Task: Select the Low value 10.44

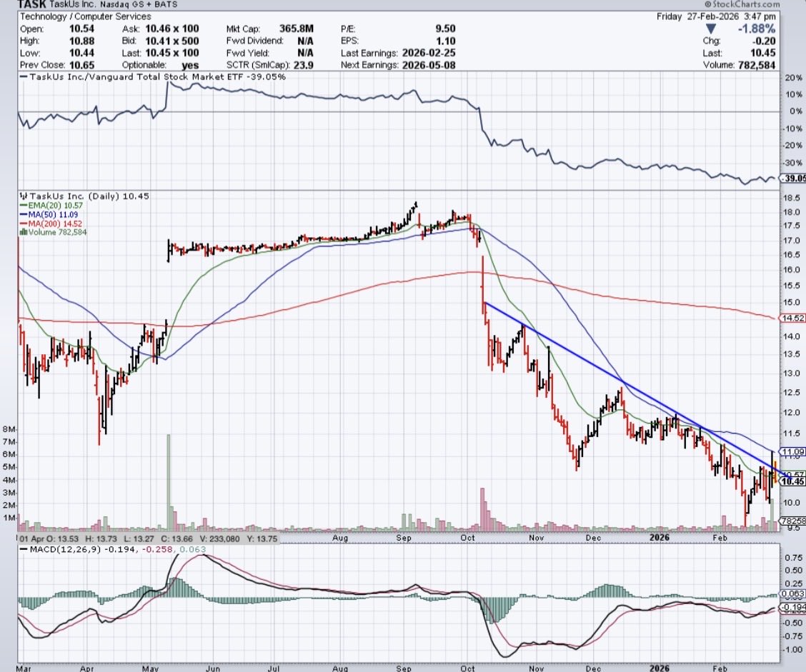Action: point(81,53)
